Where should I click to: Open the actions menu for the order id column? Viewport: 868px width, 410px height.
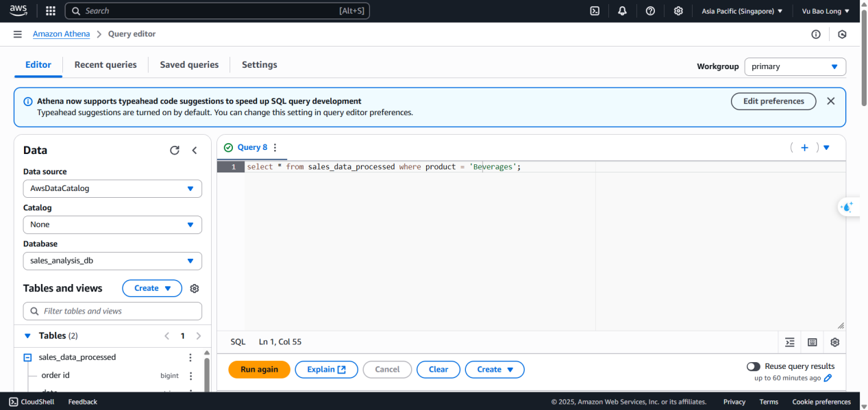pyautogui.click(x=190, y=376)
